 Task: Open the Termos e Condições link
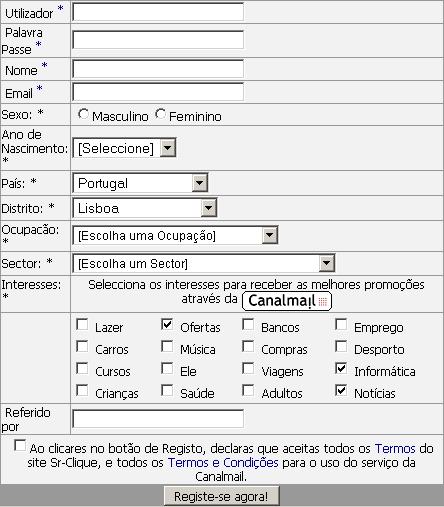tap(223, 463)
